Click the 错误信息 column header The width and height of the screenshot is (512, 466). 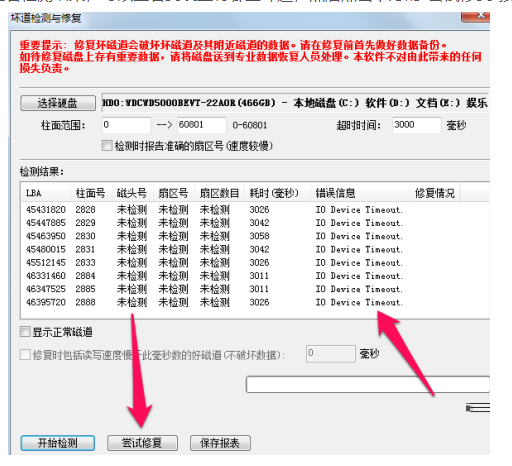click(360, 193)
